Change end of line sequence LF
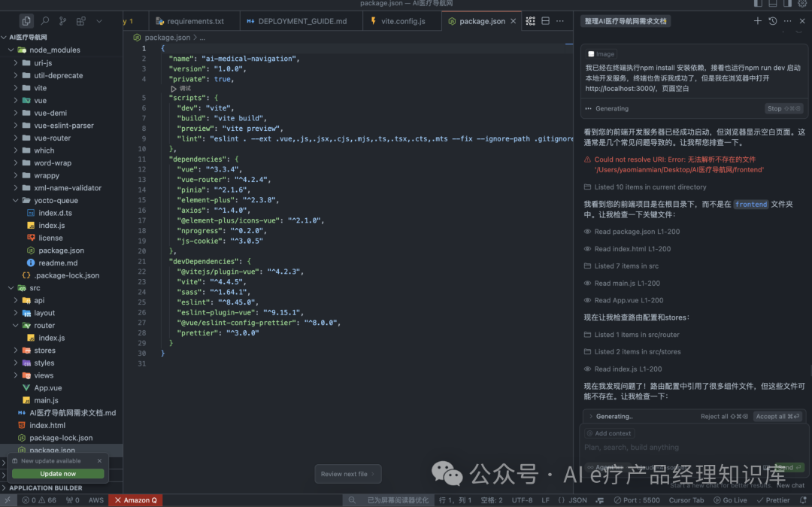 coord(545,499)
